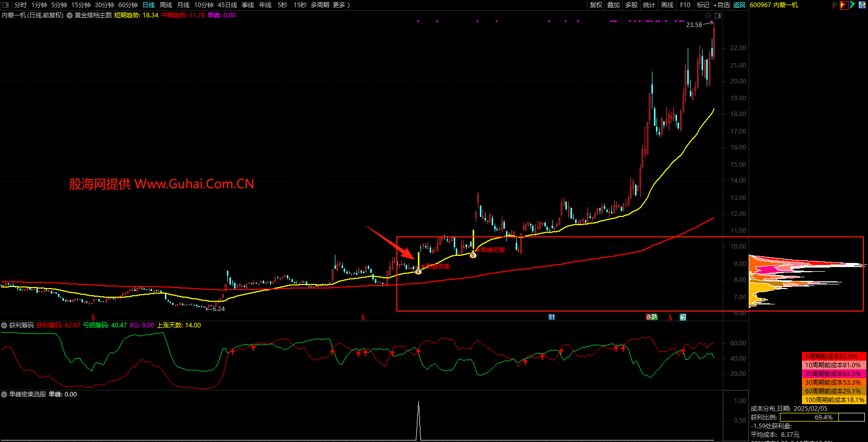Select the 季线 quarterly period tab
The height and width of the screenshot is (442, 868).
point(248,5)
